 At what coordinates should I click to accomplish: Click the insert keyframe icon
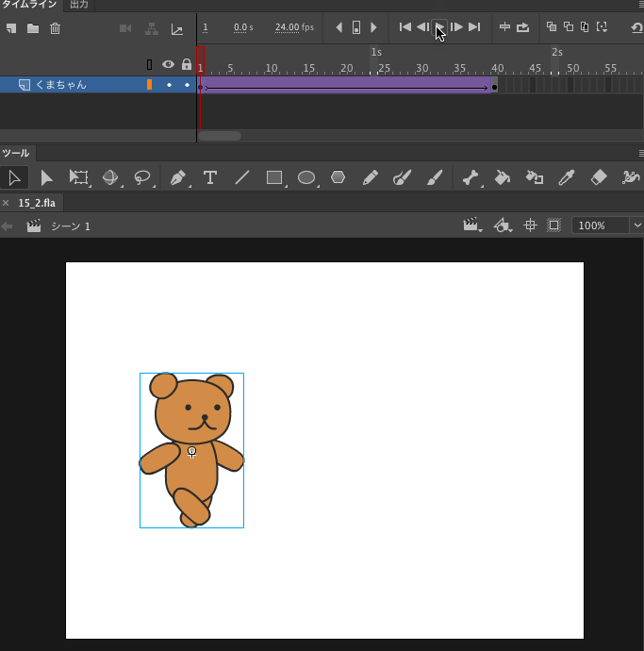pos(356,27)
